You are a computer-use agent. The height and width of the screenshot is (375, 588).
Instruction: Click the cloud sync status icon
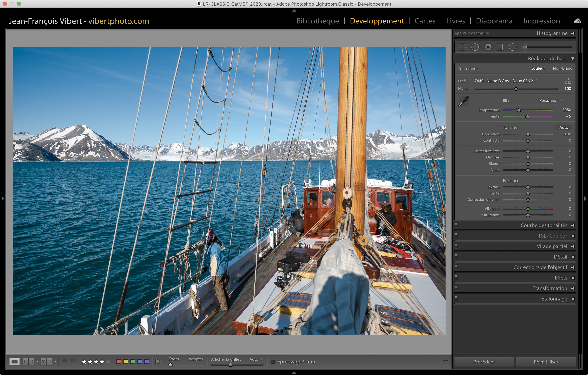click(577, 21)
